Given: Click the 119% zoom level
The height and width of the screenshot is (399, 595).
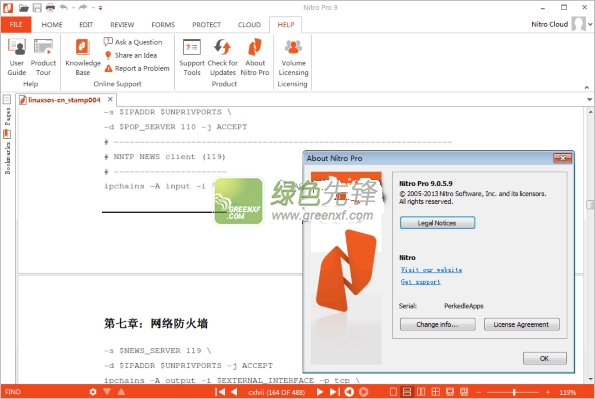Looking at the screenshot, I should 568,392.
